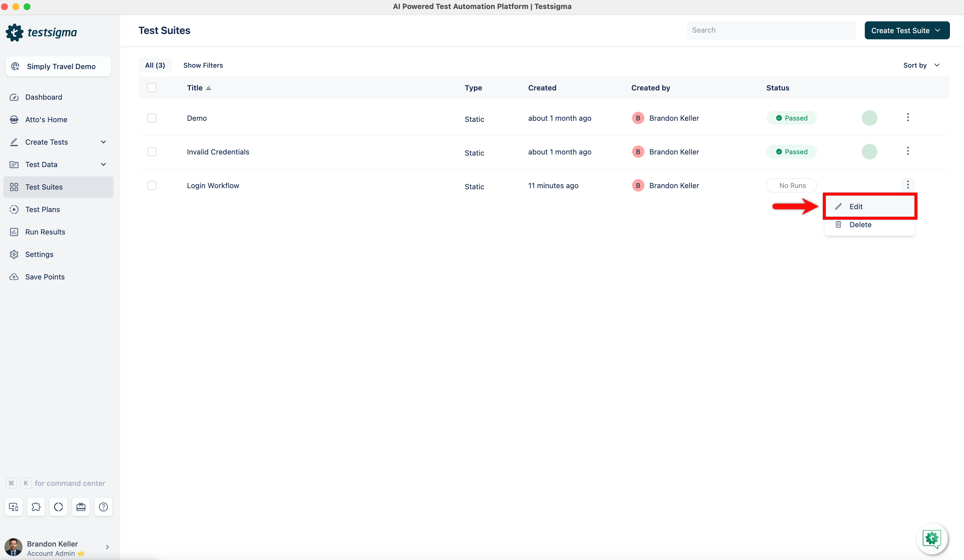The width and height of the screenshot is (964, 560).
Task: Open the help question-mark icon
Action: coord(103,507)
